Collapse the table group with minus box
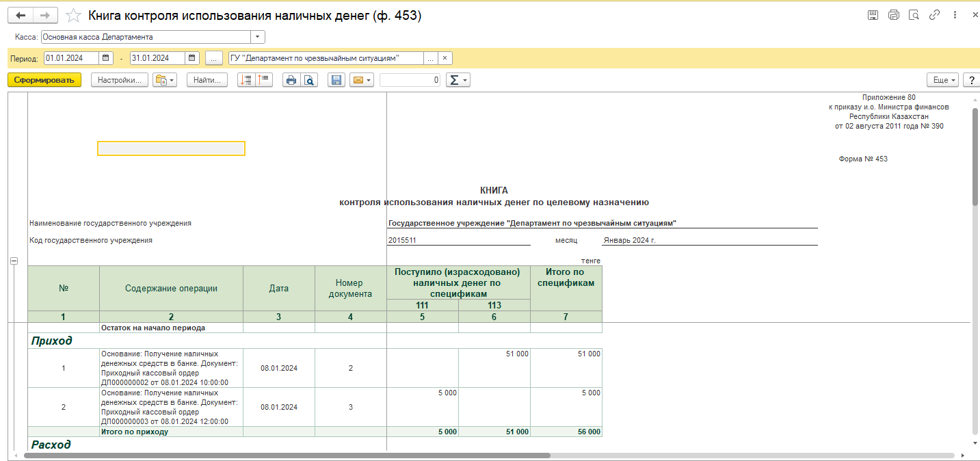The image size is (980, 461). [13, 261]
